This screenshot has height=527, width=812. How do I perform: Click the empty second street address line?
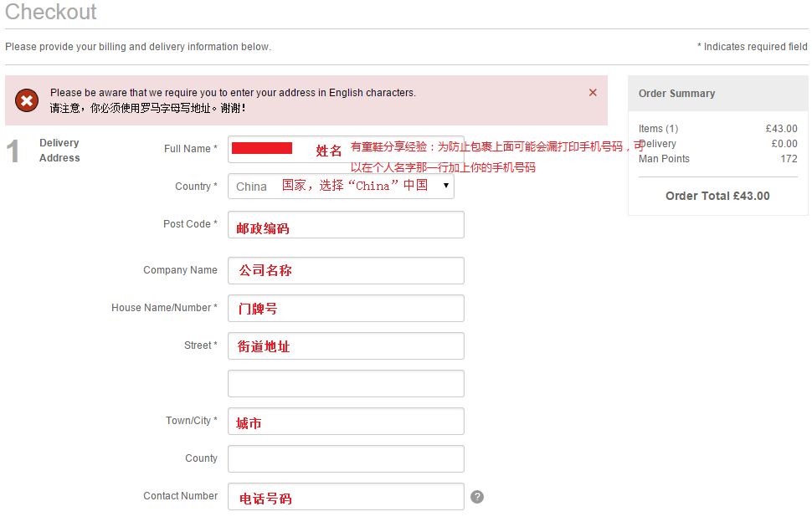tap(346, 383)
